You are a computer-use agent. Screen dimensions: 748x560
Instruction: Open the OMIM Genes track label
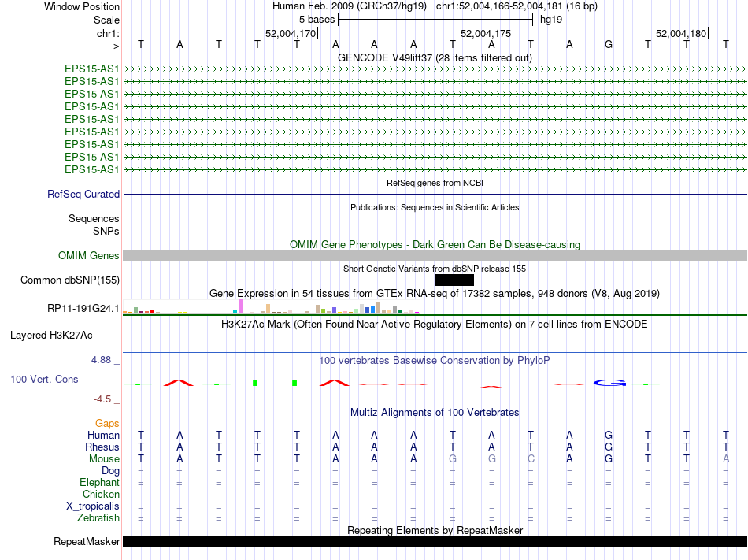click(x=88, y=256)
